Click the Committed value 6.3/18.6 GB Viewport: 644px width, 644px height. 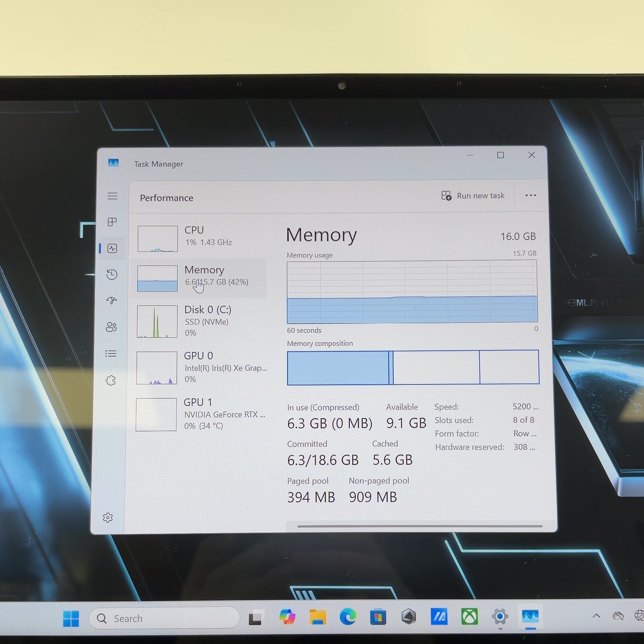point(323,460)
